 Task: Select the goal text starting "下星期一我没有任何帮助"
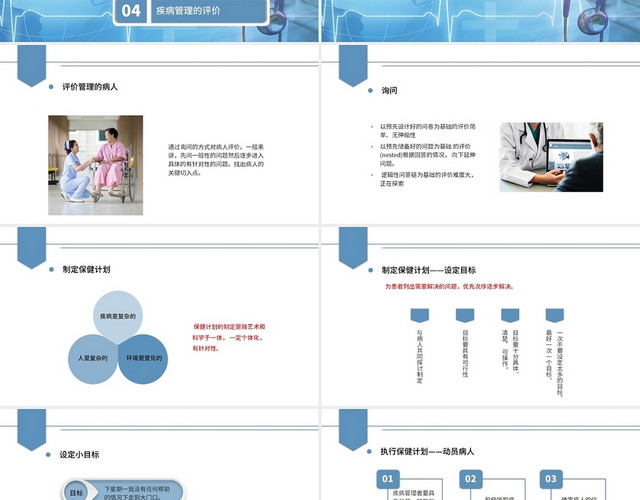click(137, 493)
